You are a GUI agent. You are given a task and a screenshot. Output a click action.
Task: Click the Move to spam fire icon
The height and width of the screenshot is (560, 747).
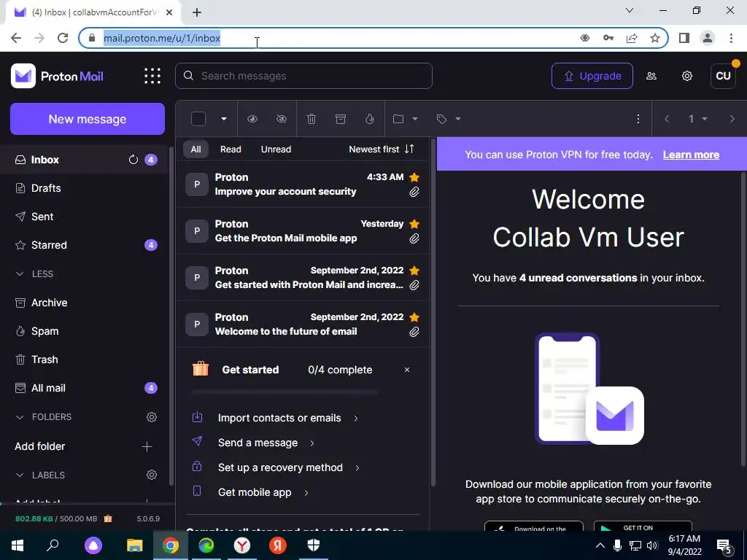pyautogui.click(x=370, y=119)
